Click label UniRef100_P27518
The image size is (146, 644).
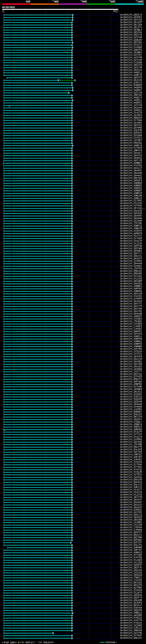[x=131, y=148]
